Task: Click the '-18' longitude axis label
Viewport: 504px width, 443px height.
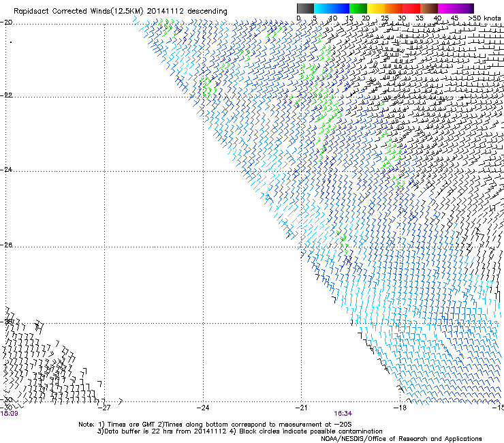Action: pyautogui.click(x=400, y=408)
